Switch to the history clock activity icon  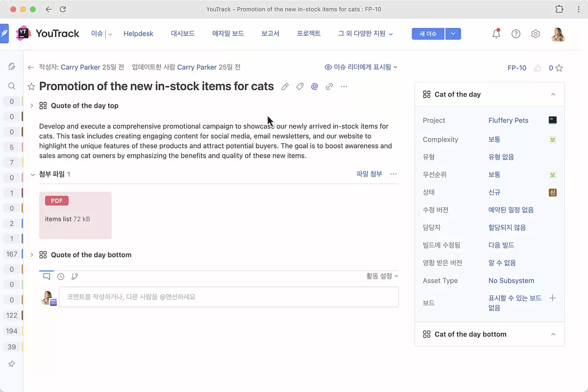[x=61, y=276]
